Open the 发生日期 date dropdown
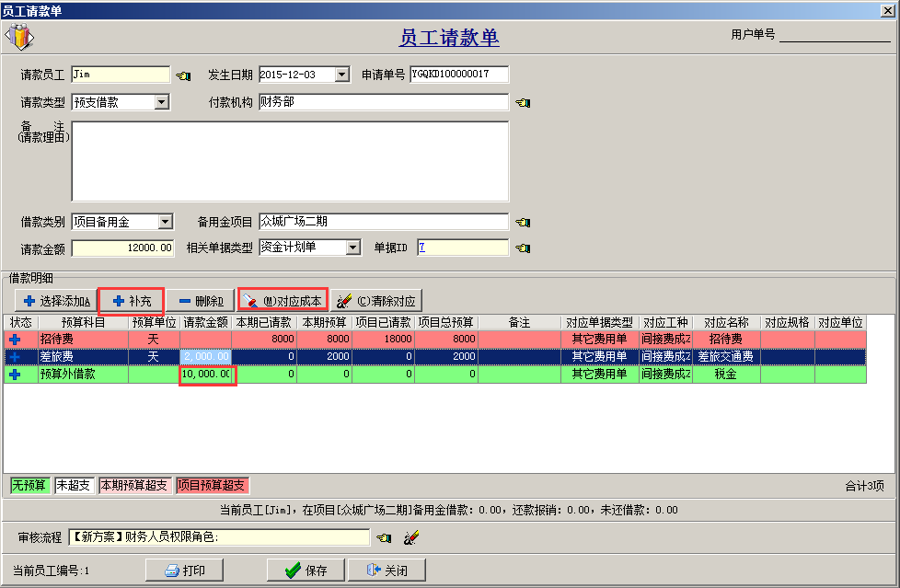The height and width of the screenshot is (588, 900). pos(341,75)
